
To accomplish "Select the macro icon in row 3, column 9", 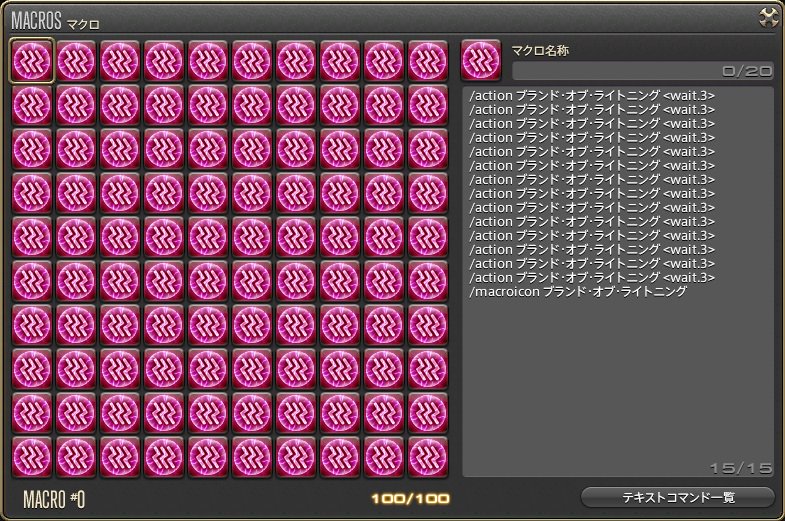I will click(x=383, y=149).
